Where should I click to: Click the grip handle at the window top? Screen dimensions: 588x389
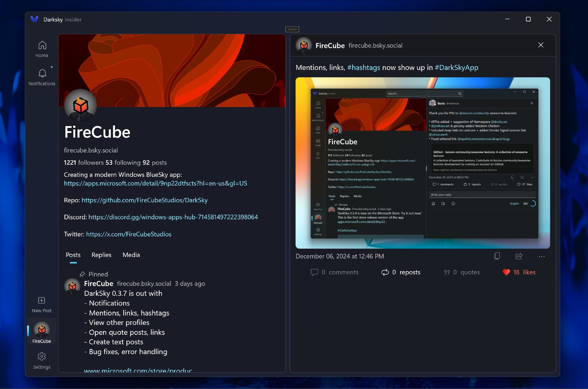coord(292,29)
